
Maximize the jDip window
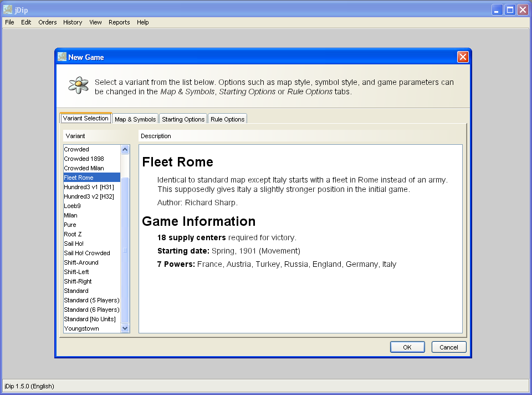510,10
